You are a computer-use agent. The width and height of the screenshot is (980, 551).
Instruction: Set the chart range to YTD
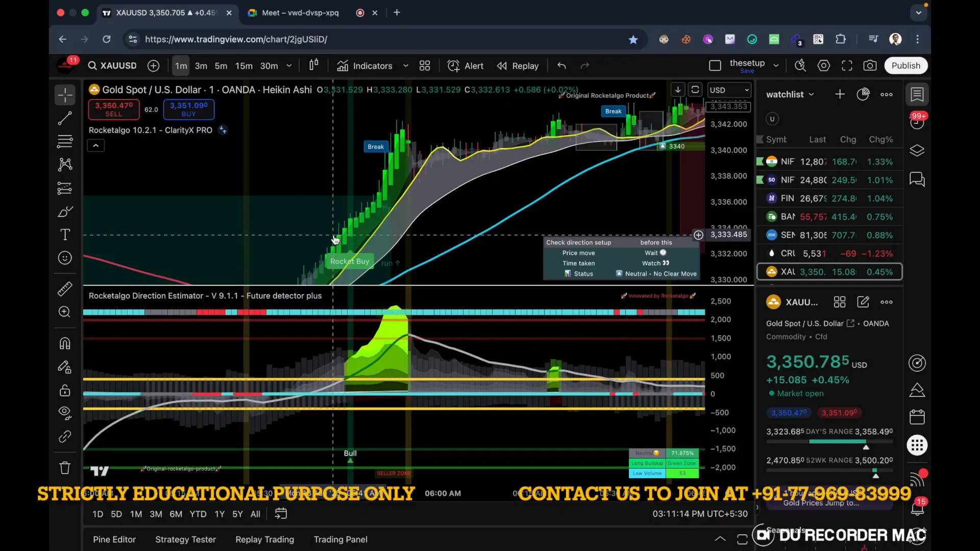(198, 514)
